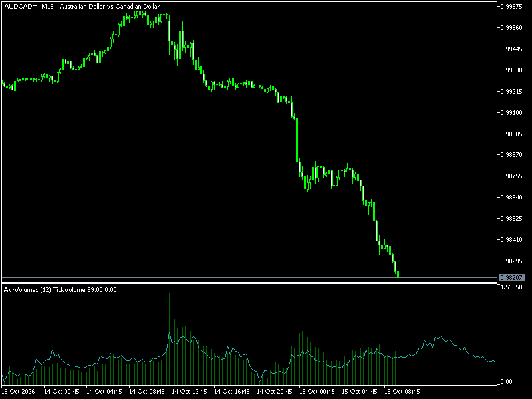Click price scale value 0.99330

(x=511, y=70)
